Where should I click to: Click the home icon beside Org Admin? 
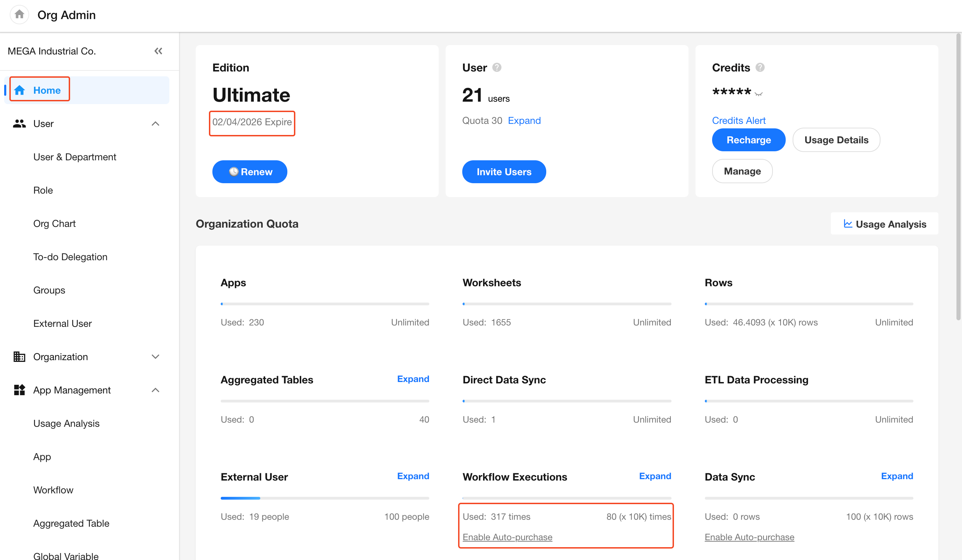pos(19,15)
